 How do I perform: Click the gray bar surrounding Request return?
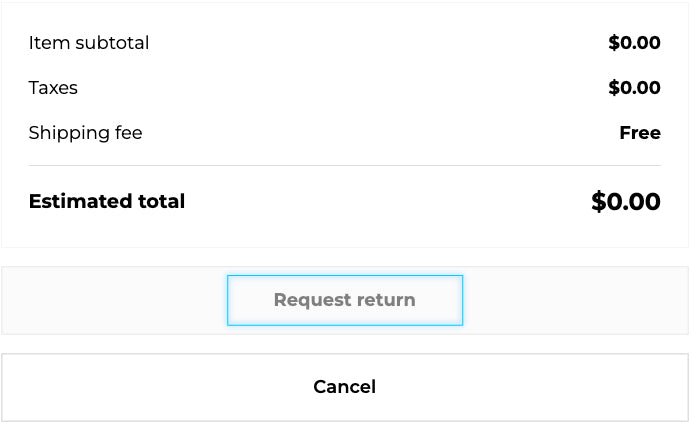(x=110, y=300)
